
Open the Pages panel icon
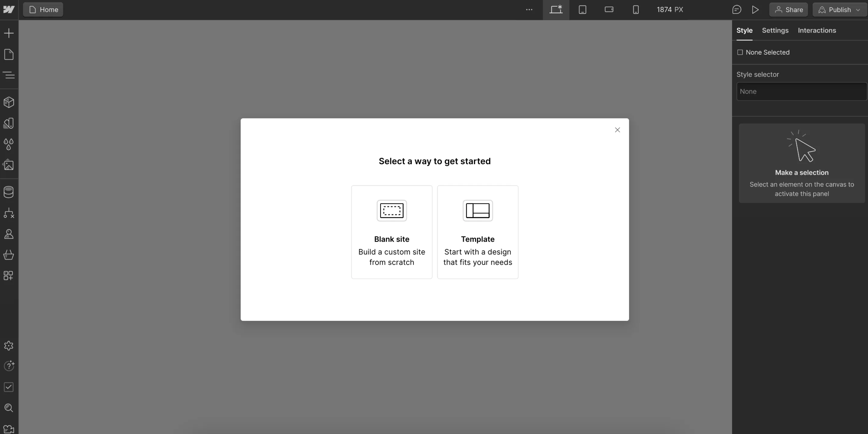pyautogui.click(x=9, y=54)
